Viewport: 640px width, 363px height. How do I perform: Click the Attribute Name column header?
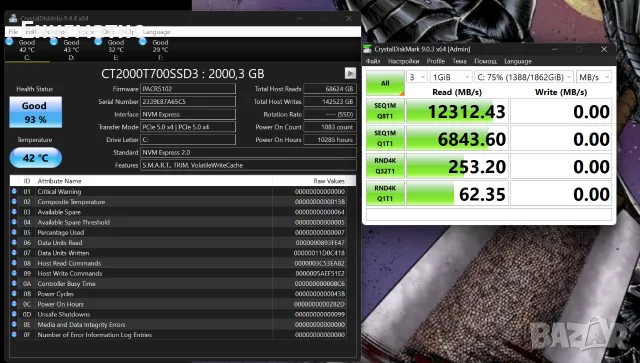[60, 181]
